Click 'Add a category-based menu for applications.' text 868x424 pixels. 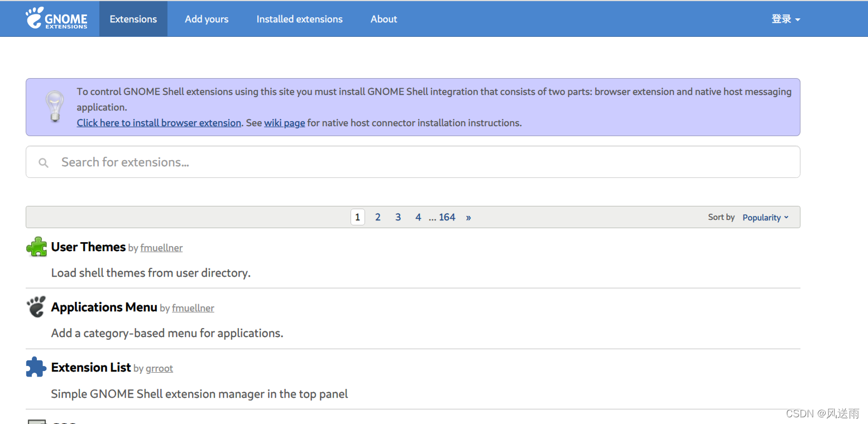pyautogui.click(x=167, y=333)
